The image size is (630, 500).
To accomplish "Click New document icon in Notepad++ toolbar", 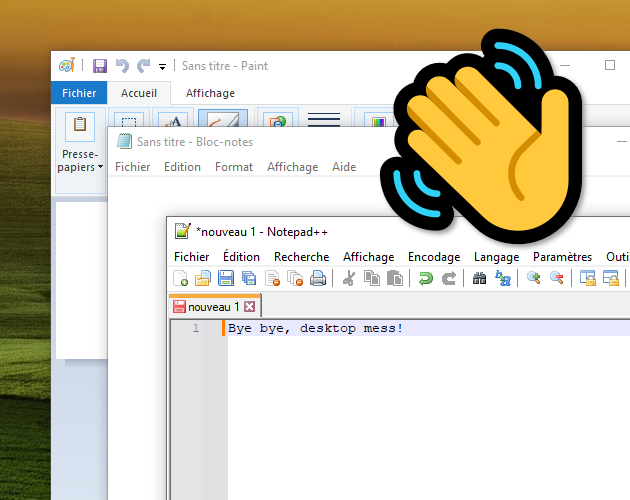I will click(x=180, y=278).
